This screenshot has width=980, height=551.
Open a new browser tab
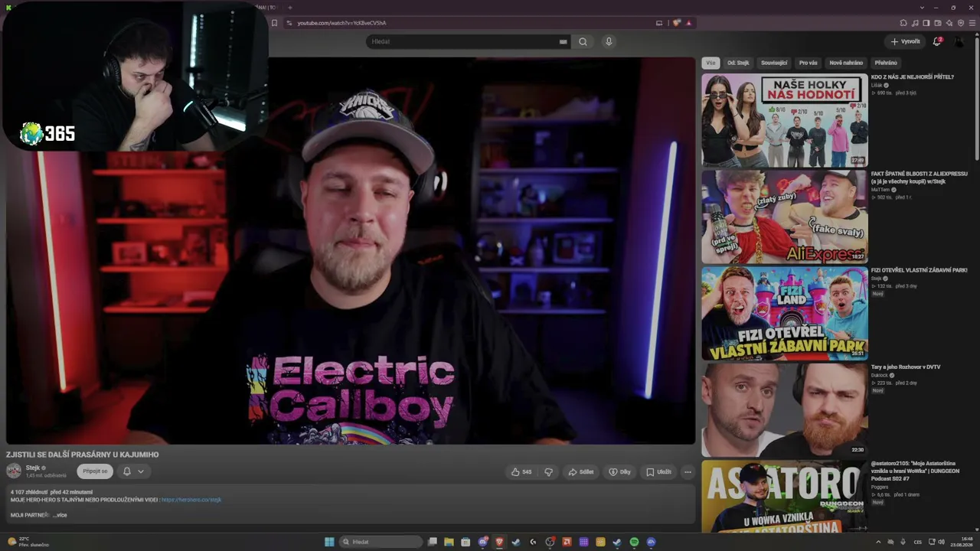[x=289, y=8]
